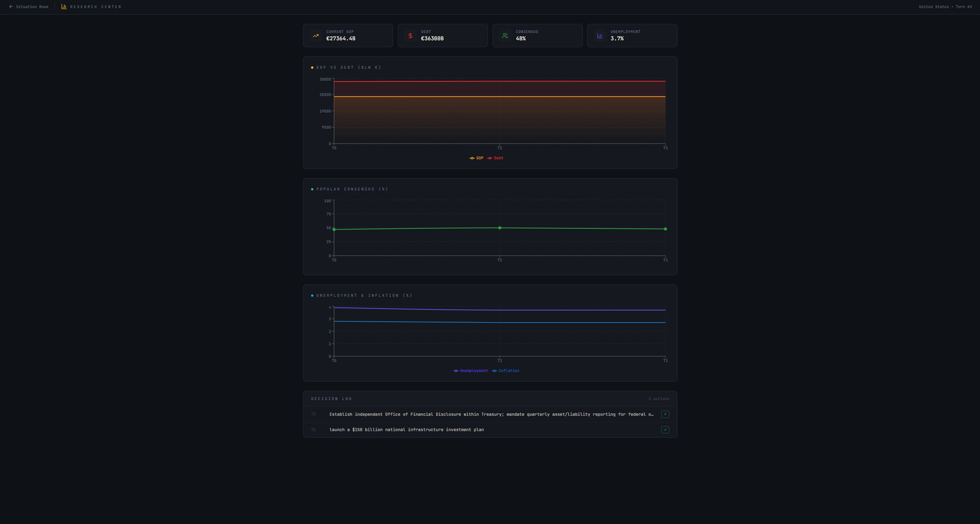Click the DECISION LOG heading
The width and height of the screenshot is (980, 524).
click(x=331, y=399)
